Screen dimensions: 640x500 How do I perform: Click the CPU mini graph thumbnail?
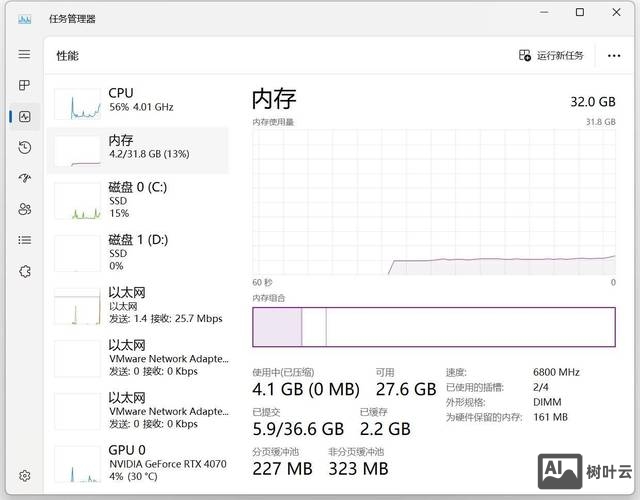tap(77, 104)
